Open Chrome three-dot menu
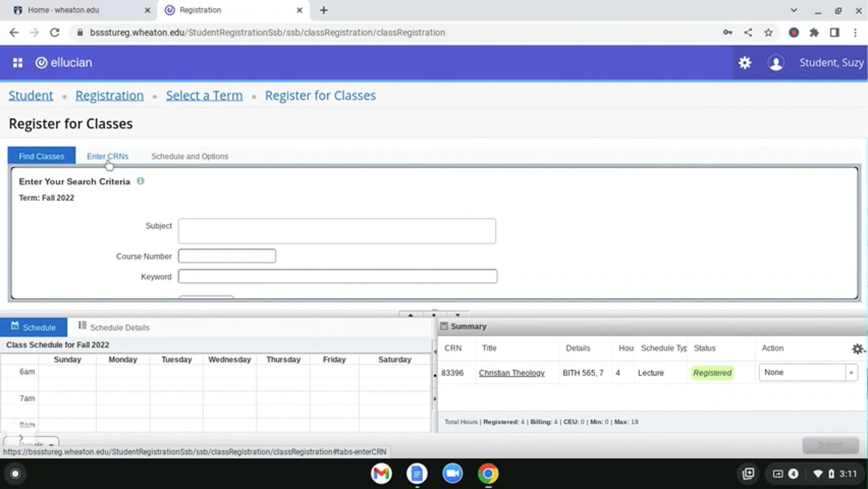The height and width of the screenshot is (489, 868). (x=855, y=33)
